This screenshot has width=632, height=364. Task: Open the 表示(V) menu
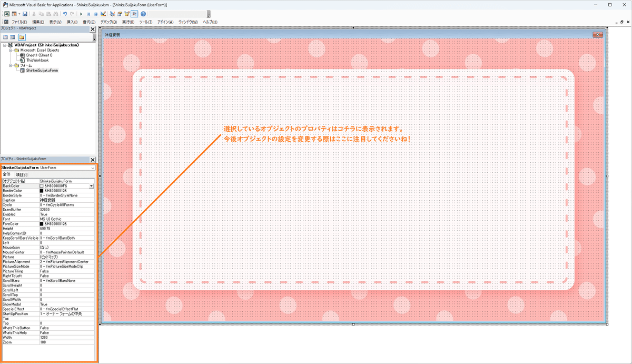click(55, 22)
